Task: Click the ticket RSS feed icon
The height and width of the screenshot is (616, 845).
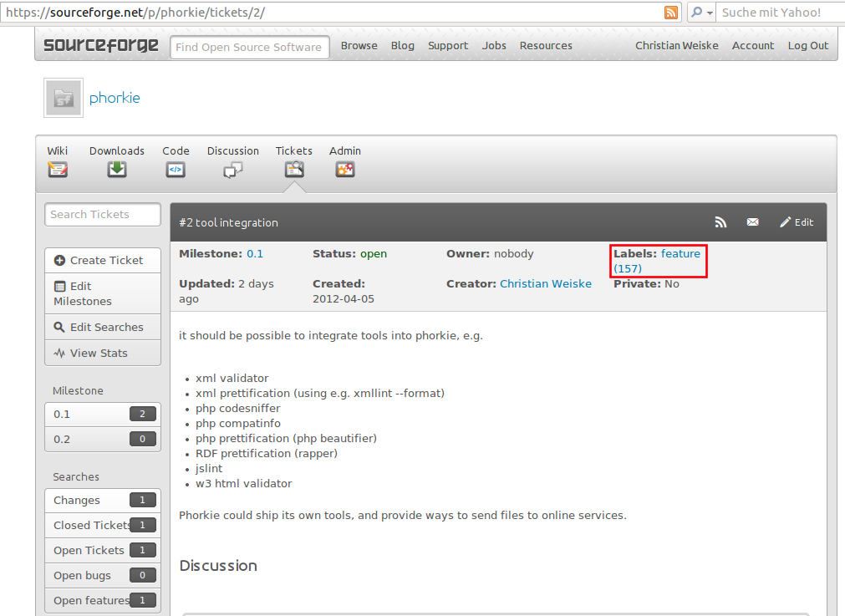Action: pos(720,222)
